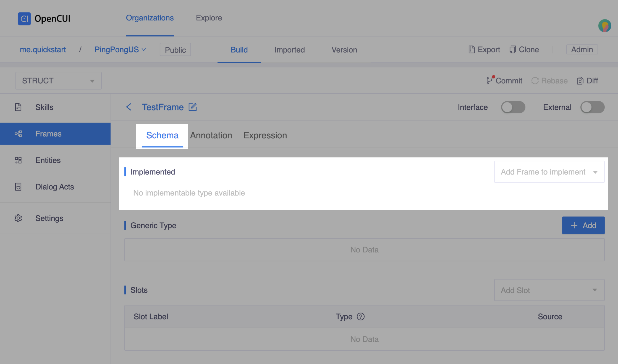Open the user avatar menu

point(604,26)
